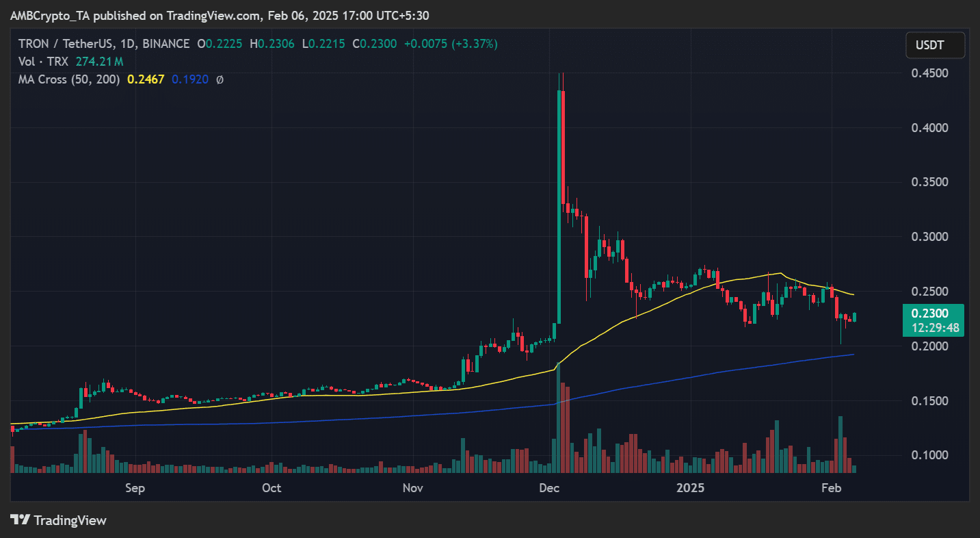
Task: Click the tall green December spike candle
Action: [559, 205]
